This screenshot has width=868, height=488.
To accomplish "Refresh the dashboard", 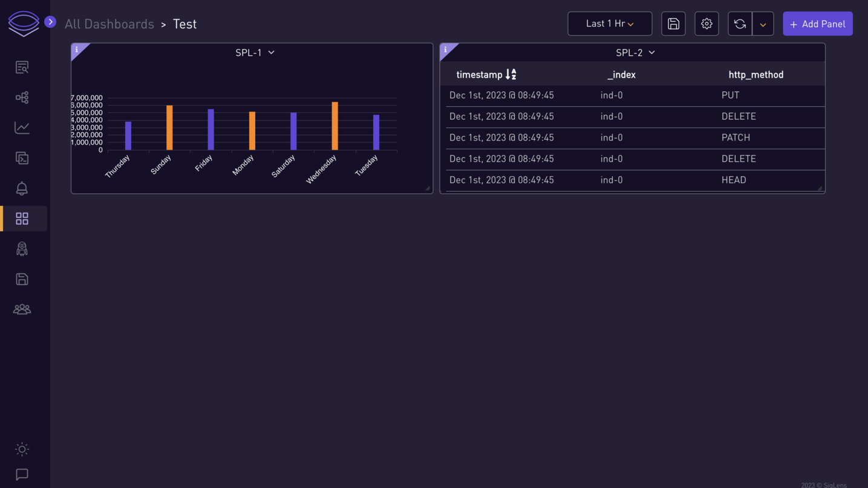I will 740,24.
